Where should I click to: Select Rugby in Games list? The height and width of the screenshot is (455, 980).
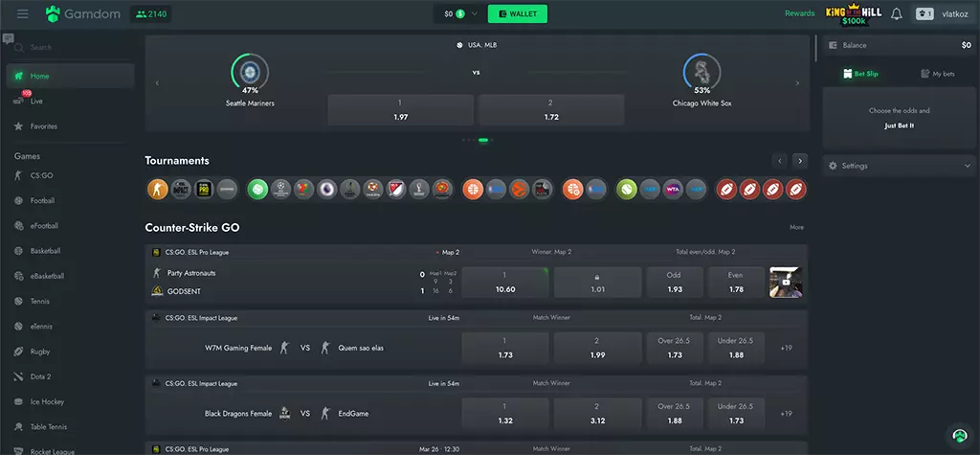pos(71,352)
